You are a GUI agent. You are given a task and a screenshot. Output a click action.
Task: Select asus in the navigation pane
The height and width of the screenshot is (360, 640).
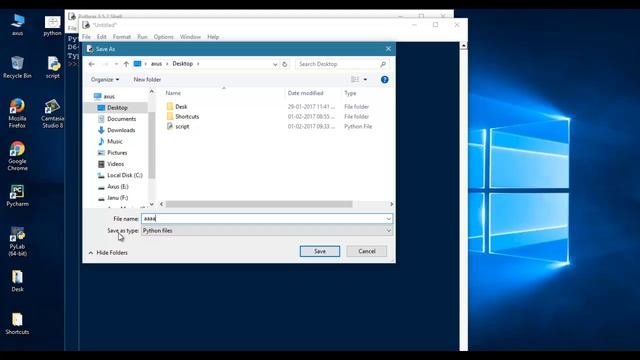coord(104,96)
